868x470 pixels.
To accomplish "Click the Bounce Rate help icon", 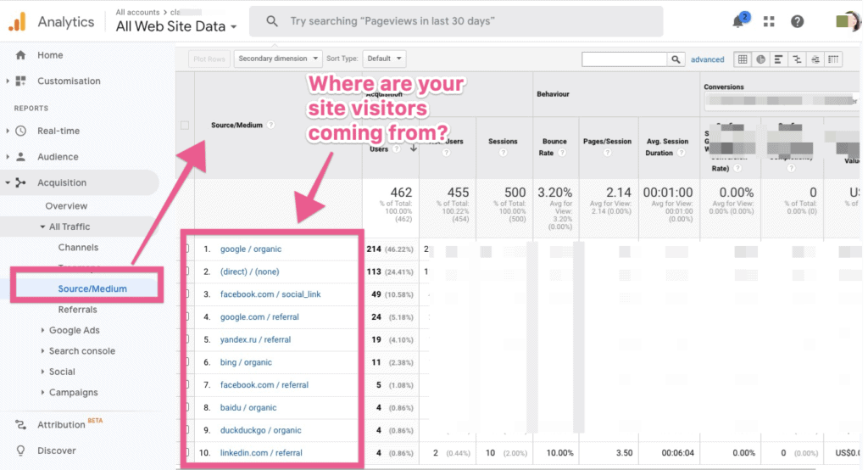I will [x=562, y=153].
